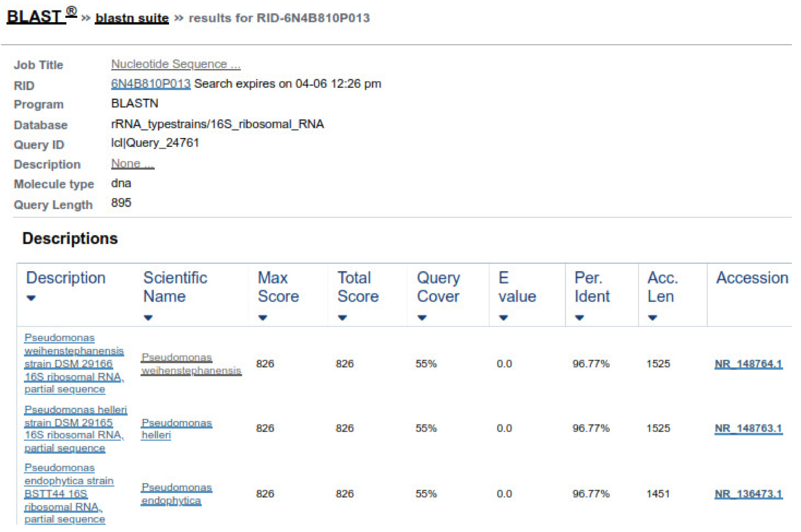Image resolution: width=801 pixels, height=532 pixels.
Task: Open accession NR_136473.1
Action: [x=748, y=494]
